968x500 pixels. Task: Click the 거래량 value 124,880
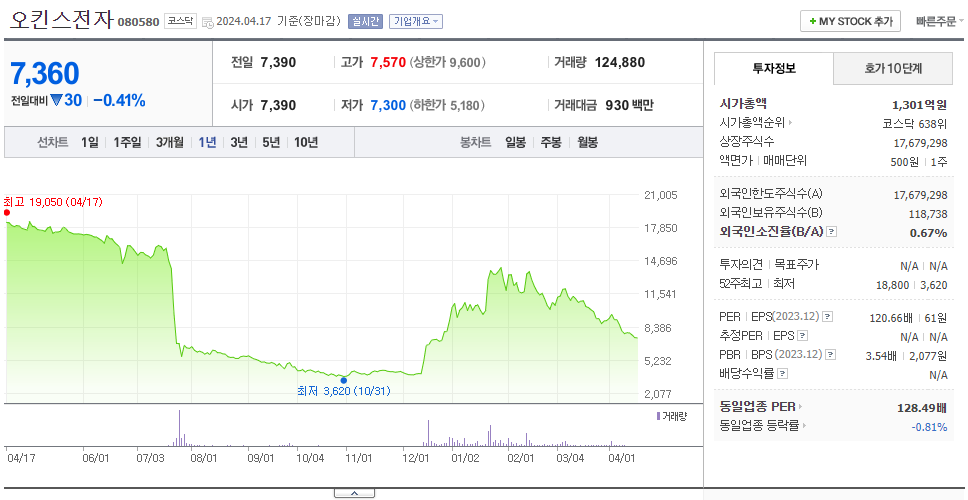[x=620, y=62]
